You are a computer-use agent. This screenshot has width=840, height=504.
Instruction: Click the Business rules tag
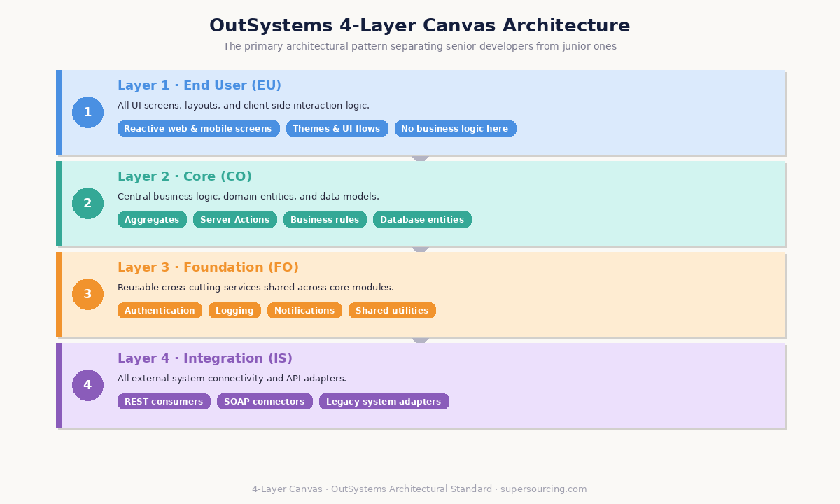[325, 220]
